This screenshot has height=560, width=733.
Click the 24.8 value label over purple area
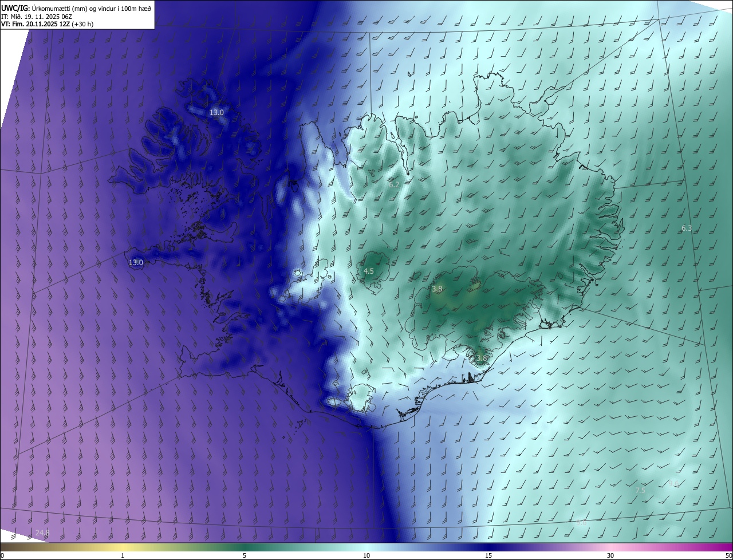coord(42,533)
